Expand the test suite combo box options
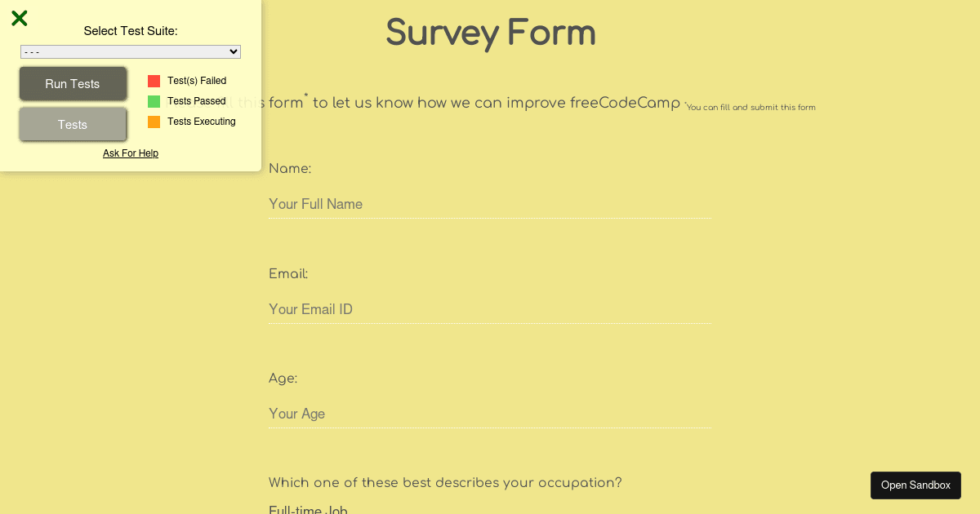 [x=131, y=51]
